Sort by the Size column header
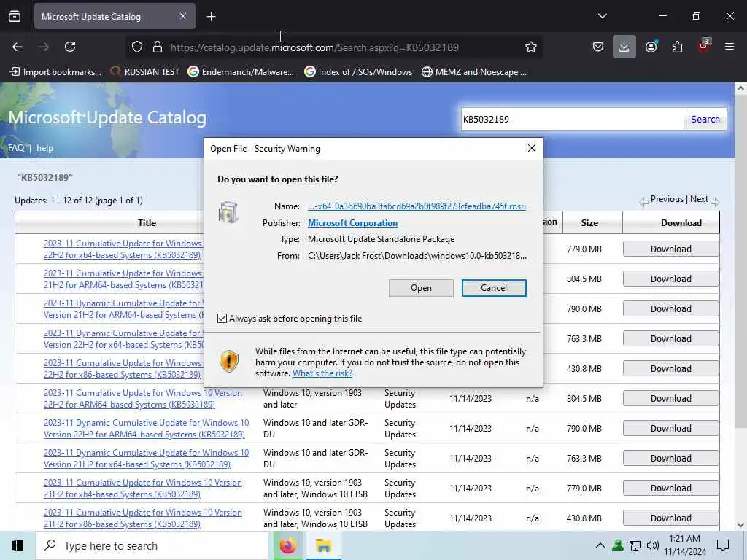The width and height of the screenshot is (747, 560). pos(589,223)
